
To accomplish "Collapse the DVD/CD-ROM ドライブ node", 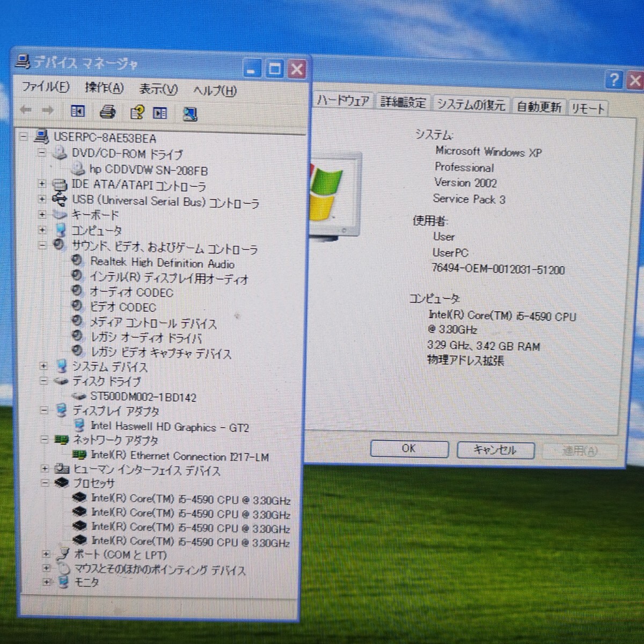I will (41, 153).
